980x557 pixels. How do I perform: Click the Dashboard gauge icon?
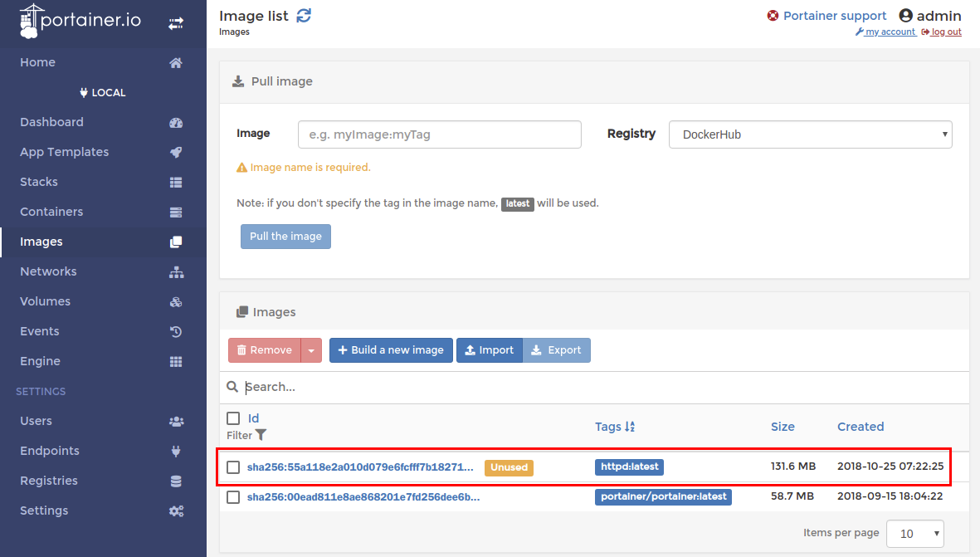tap(176, 123)
